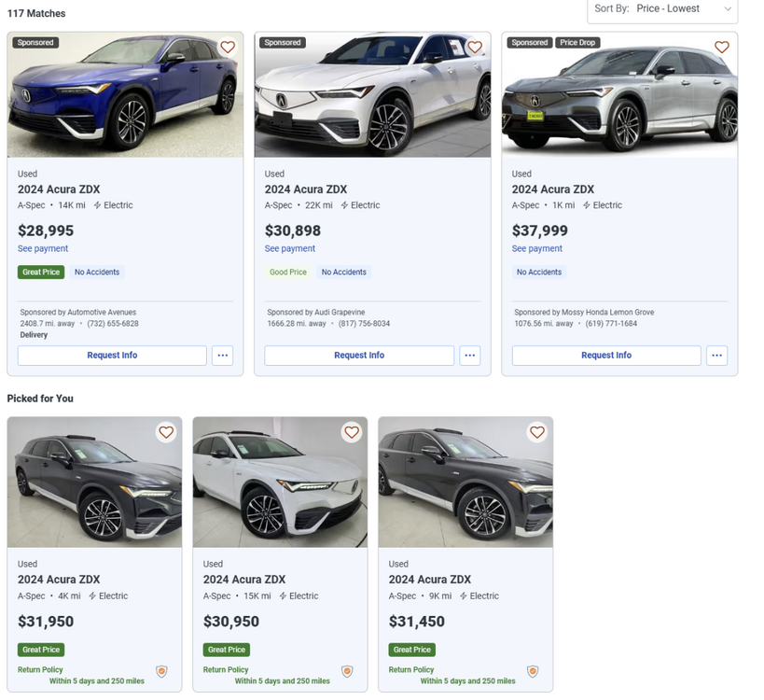Click the heart icon on the $31,450 ZDX

click(x=537, y=432)
